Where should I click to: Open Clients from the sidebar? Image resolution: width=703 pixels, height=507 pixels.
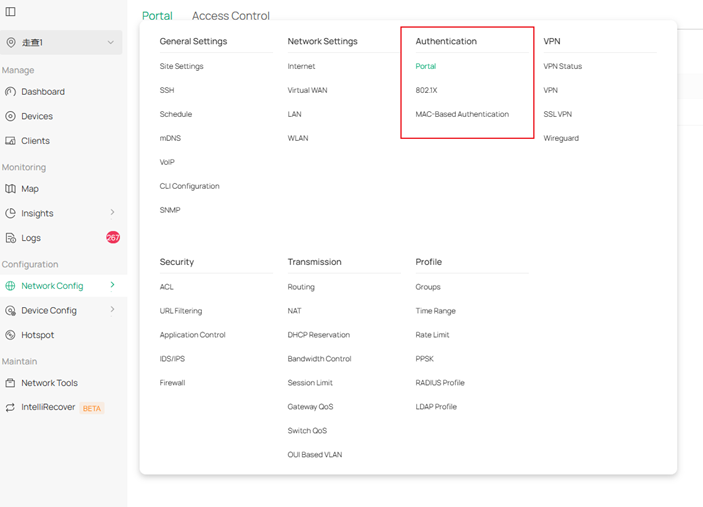pos(35,141)
